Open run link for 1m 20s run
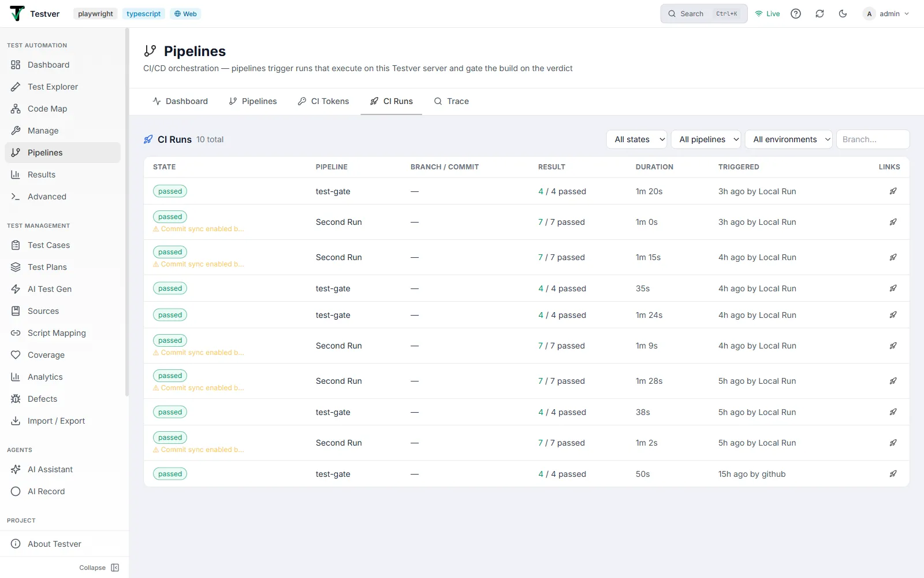The height and width of the screenshot is (578, 924). click(x=893, y=191)
